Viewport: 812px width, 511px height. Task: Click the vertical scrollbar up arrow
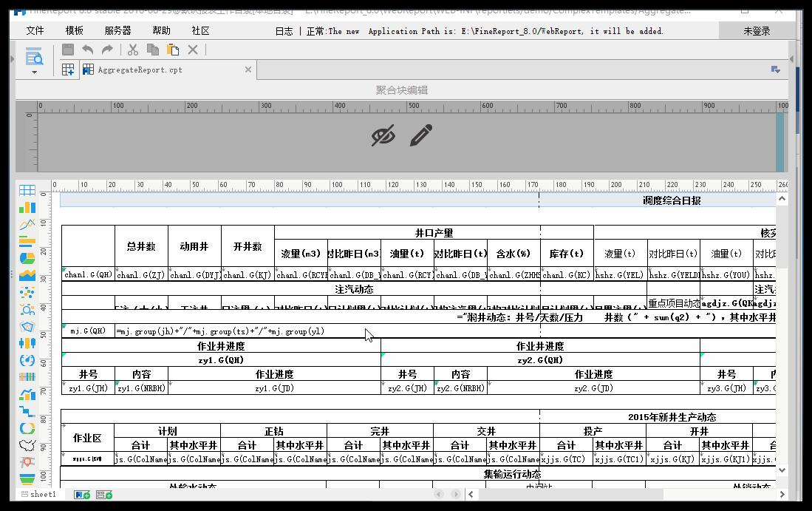coord(782,199)
